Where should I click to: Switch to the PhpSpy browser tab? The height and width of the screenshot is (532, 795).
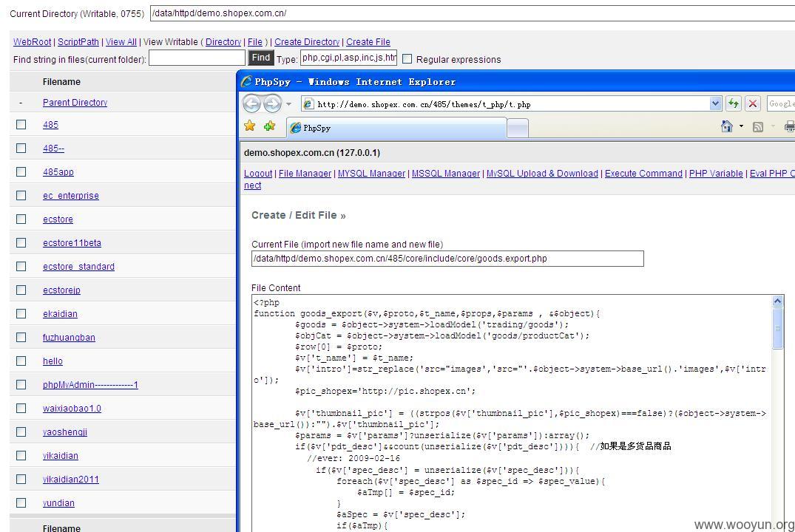tap(397, 128)
